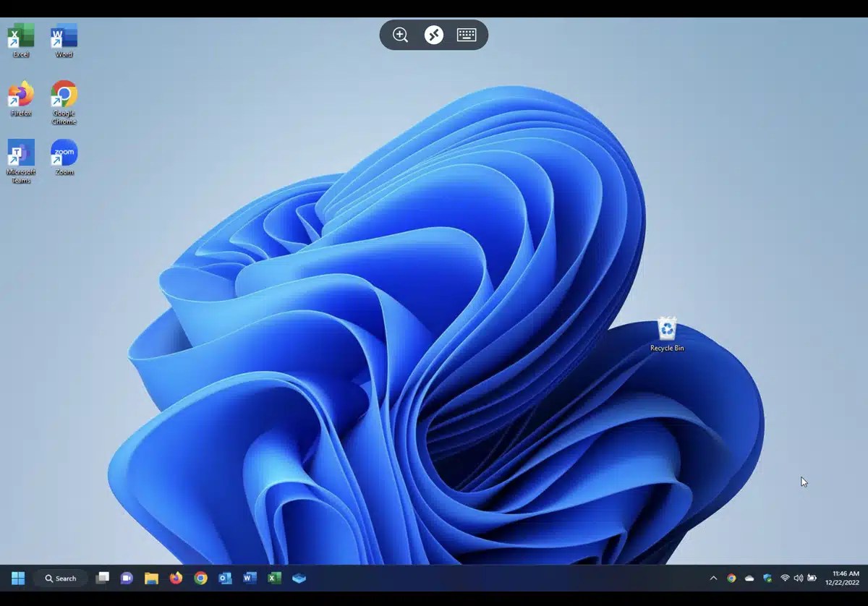Screen dimensions: 868x606
Task: Open the Wi-Fi network flyout
Action: click(x=783, y=578)
